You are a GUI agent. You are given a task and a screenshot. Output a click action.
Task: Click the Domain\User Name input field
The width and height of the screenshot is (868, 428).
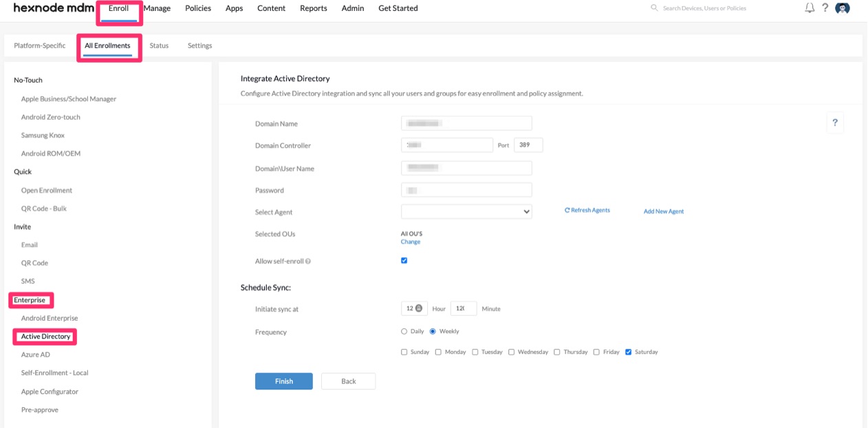pos(466,168)
